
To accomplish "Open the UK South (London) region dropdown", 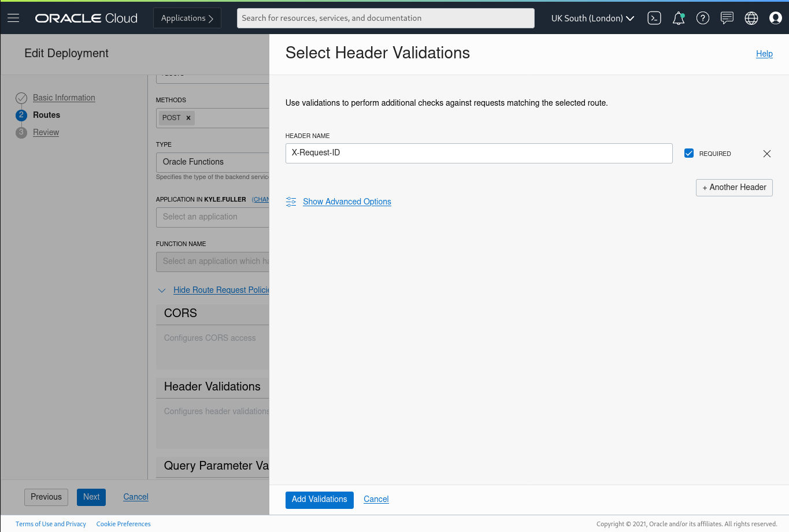I will [x=592, y=18].
